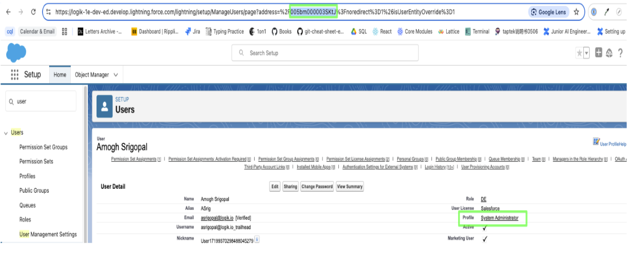Switch to the Home tab
Screen dimensions: 644x258
(x=60, y=75)
